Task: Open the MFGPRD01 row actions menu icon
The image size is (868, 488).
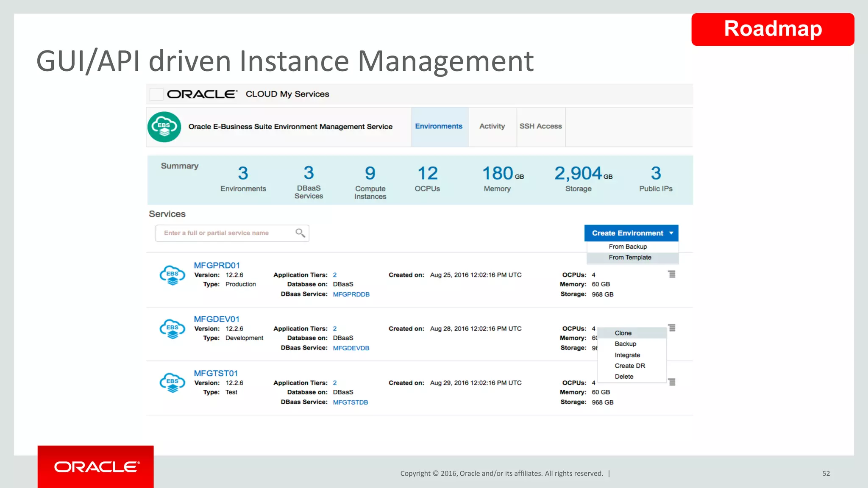Action: (672, 274)
